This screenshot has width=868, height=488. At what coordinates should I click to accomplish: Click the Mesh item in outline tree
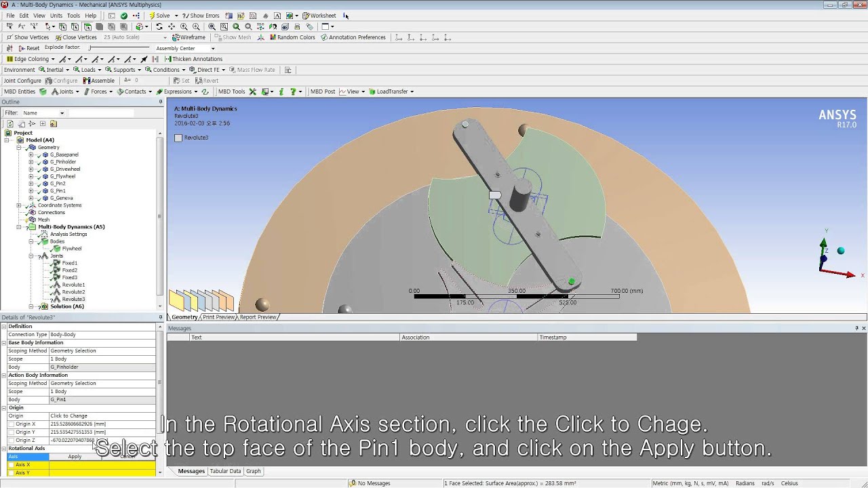click(43, 220)
